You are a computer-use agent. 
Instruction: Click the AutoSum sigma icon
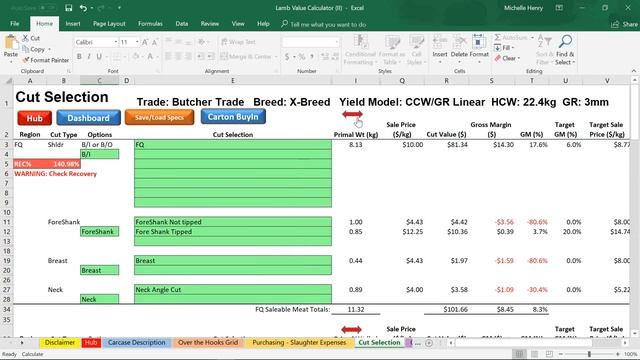[x=498, y=38]
